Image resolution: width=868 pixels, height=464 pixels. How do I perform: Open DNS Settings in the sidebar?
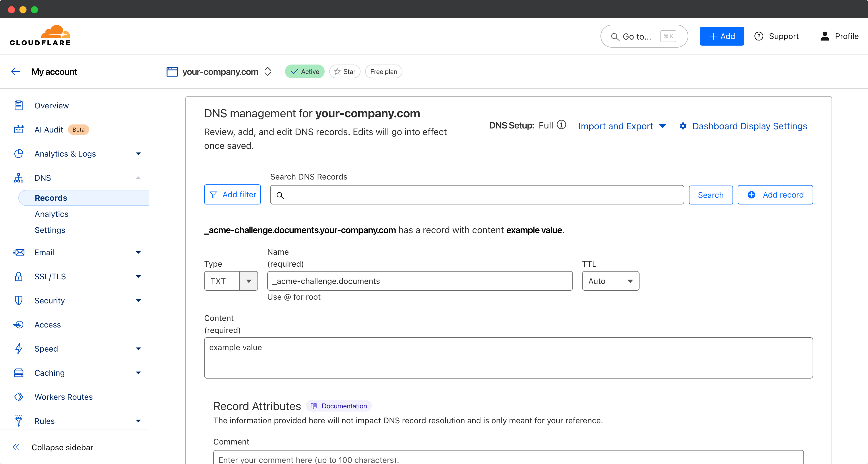pyautogui.click(x=50, y=230)
